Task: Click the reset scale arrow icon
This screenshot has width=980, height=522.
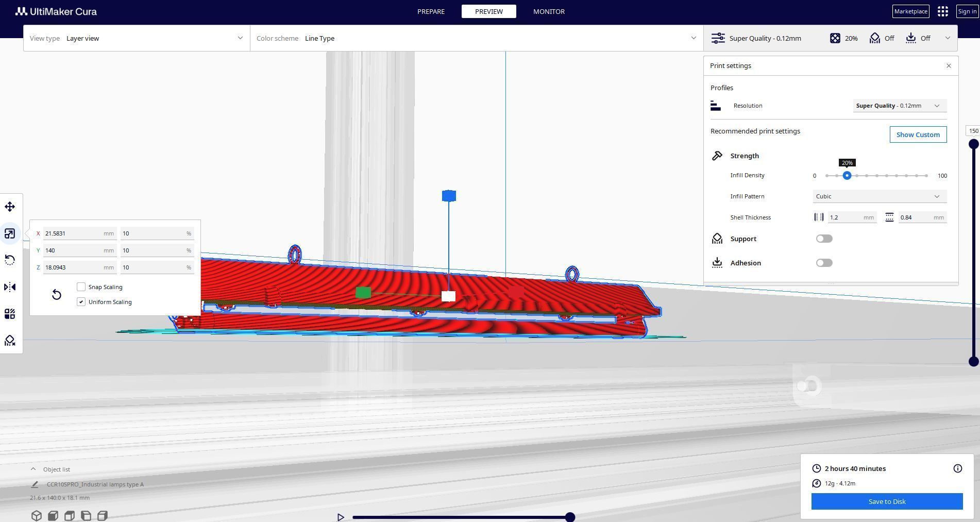Action: click(x=57, y=294)
